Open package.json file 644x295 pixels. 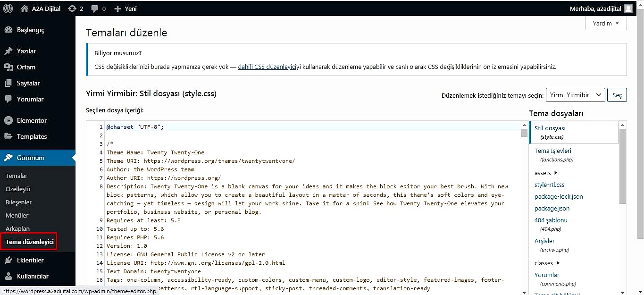coord(552,208)
